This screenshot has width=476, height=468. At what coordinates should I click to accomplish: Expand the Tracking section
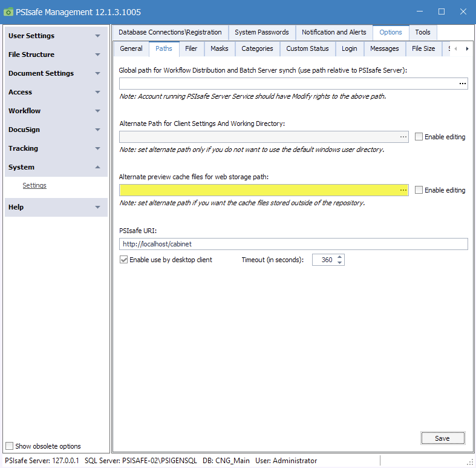(56, 148)
